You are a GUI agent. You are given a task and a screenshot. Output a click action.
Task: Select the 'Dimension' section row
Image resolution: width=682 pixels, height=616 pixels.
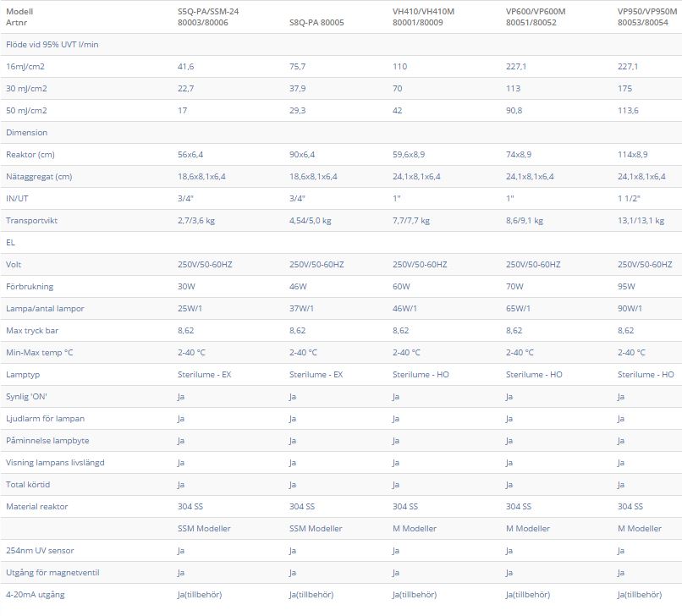[x=27, y=132]
